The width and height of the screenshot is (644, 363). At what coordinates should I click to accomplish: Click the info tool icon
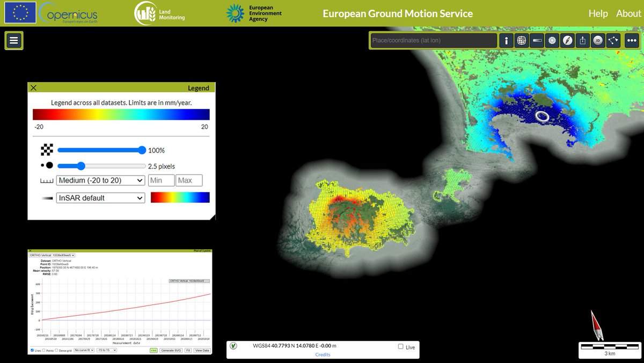(x=506, y=40)
